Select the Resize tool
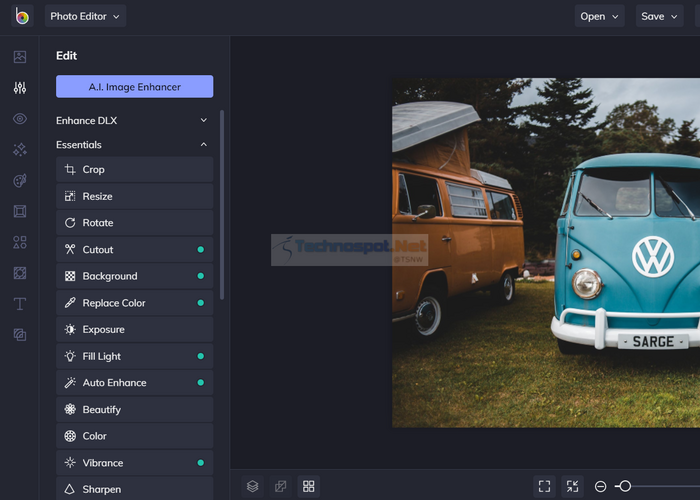 tap(134, 196)
